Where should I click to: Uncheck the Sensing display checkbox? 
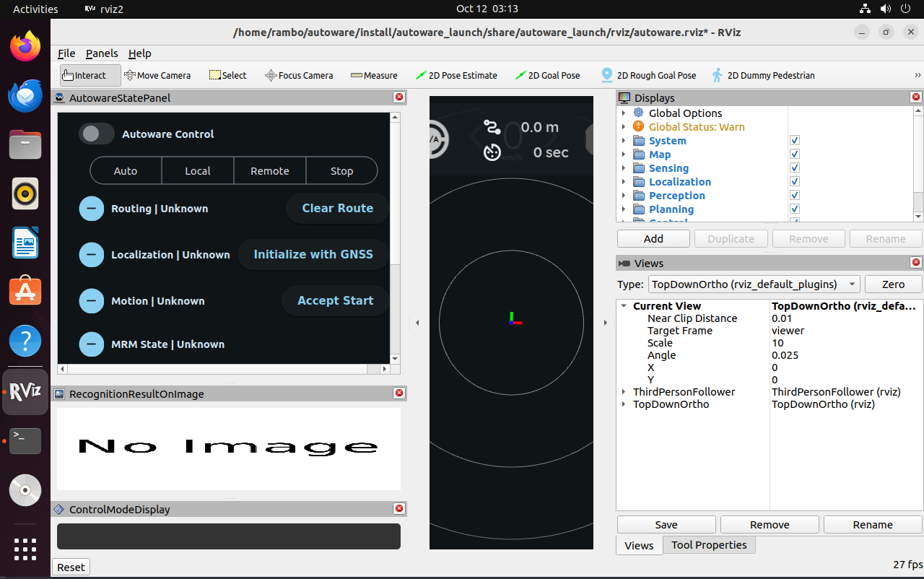tap(795, 168)
